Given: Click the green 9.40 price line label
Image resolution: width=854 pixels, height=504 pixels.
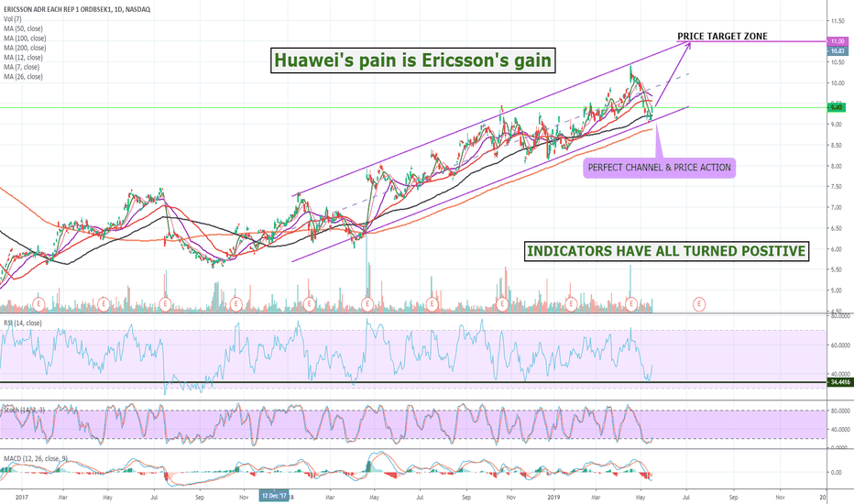Looking at the screenshot, I should tap(837, 108).
